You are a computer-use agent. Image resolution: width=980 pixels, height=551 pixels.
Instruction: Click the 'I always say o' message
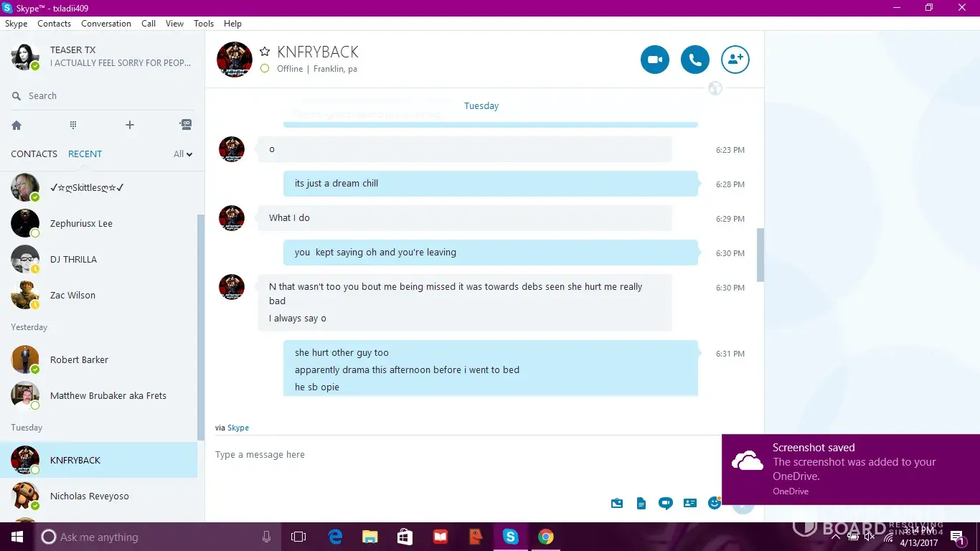coord(298,319)
